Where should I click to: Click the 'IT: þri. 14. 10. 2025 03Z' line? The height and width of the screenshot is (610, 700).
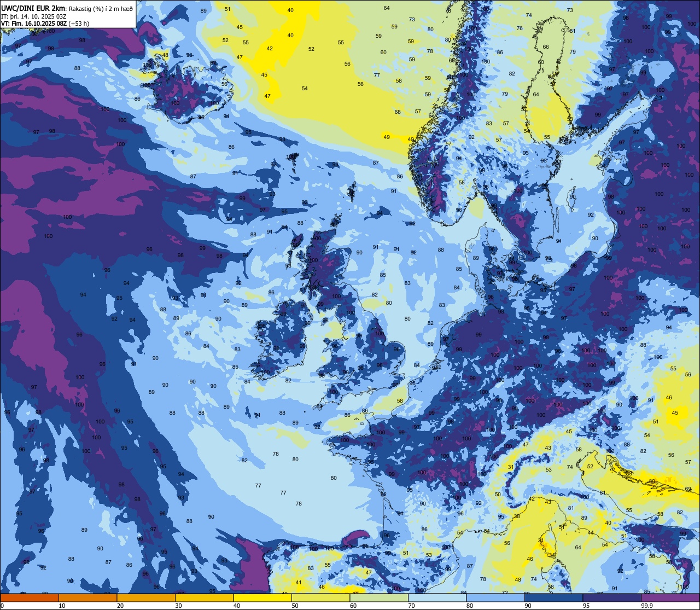tap(34, 16)
